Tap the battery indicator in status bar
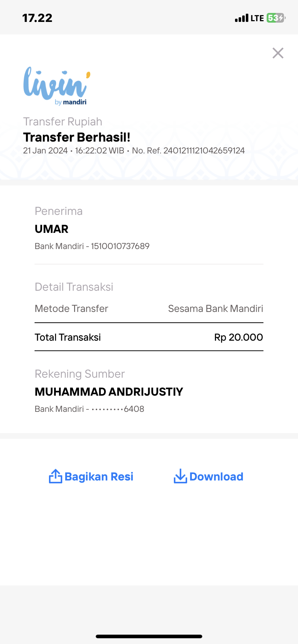 276,18
